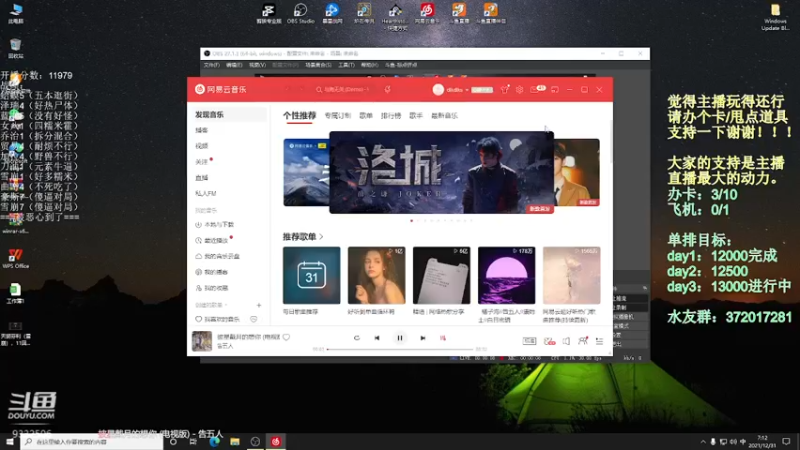The height and width of the screenshot is (450, 800).
Task: Go back with the NetEase back arrow
Action: pos(287,89)
